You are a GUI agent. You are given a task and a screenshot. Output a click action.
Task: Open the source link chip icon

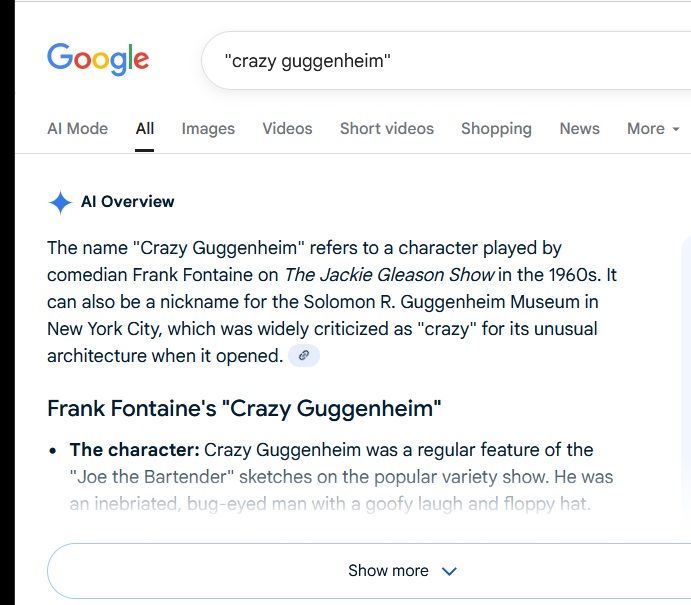coord(304,356)
